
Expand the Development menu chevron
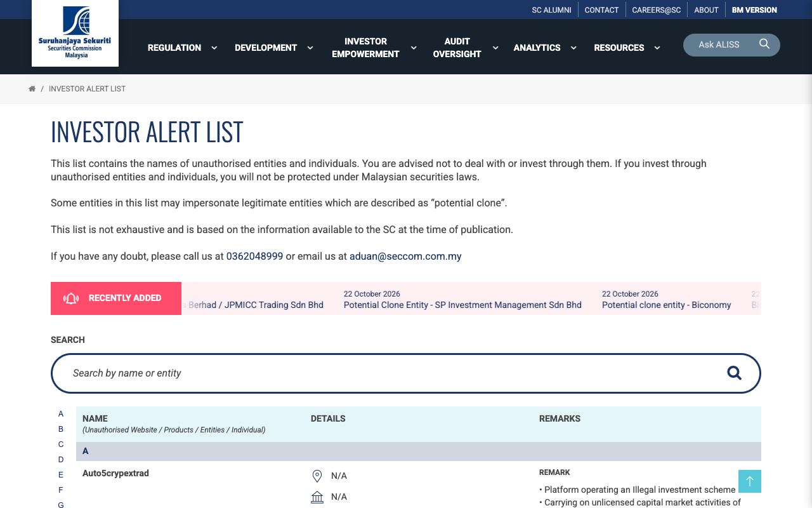(x=310, y=48)
